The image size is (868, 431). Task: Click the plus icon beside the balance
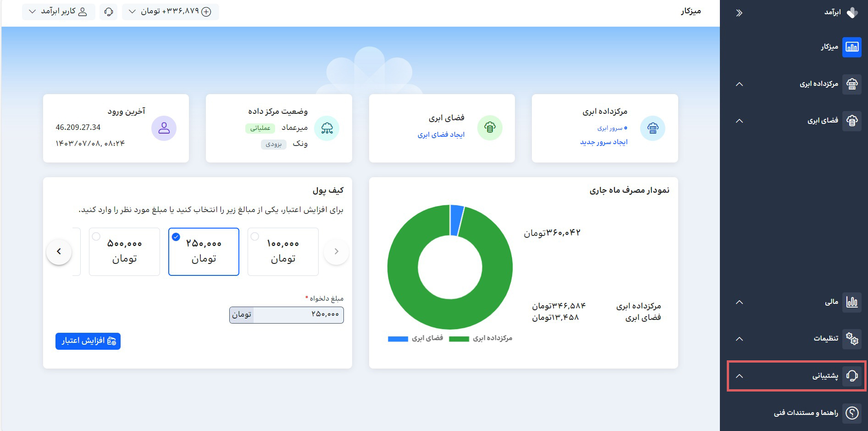(207, 12)
